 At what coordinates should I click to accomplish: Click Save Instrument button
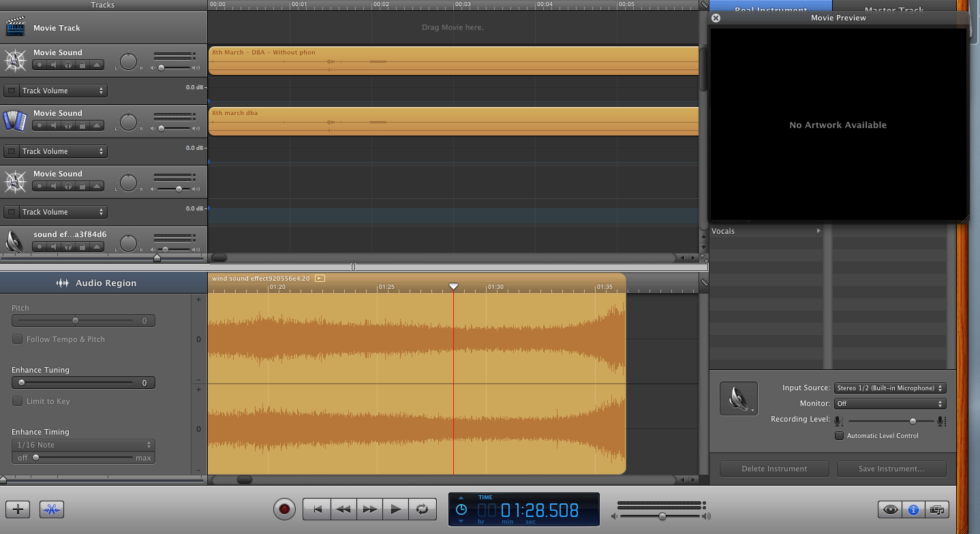pos(891,469)
